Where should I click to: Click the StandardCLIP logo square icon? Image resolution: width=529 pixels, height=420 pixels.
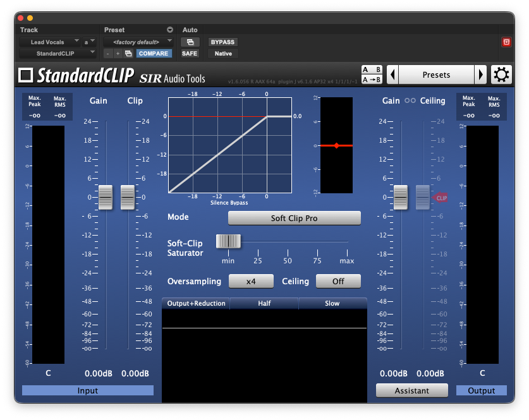coord(25,75)
